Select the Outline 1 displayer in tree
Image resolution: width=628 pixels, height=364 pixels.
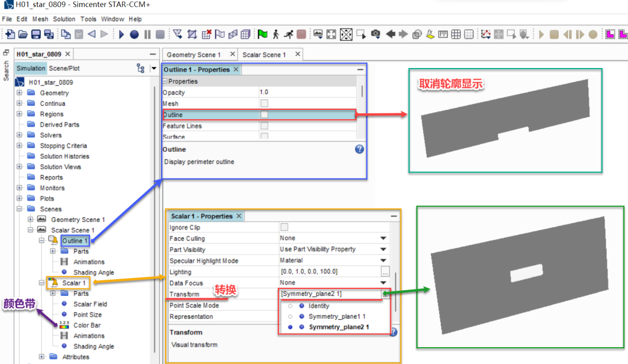coord(75,241)
